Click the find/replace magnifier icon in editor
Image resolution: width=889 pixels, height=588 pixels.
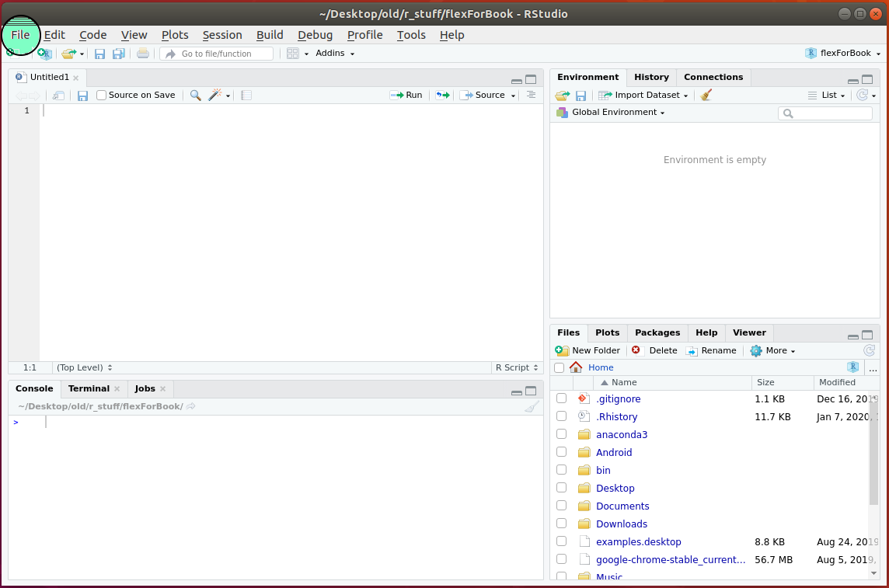click(x=195, y=96)
